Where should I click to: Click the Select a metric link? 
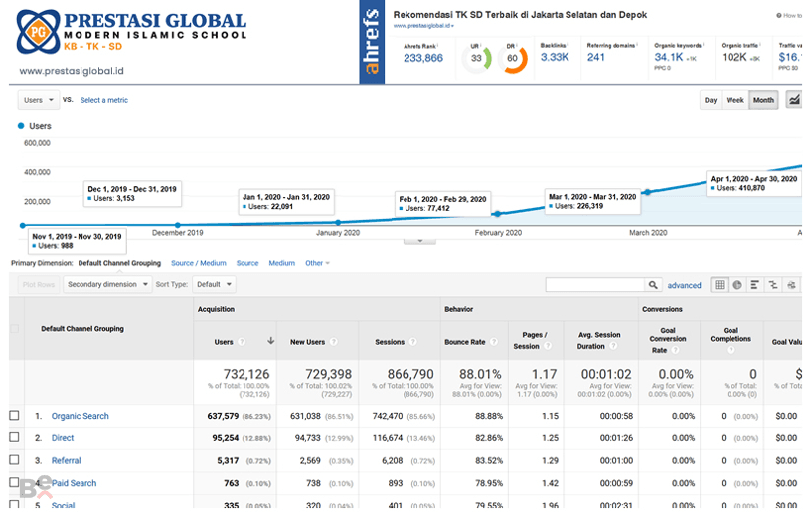(x=103, y=100)
